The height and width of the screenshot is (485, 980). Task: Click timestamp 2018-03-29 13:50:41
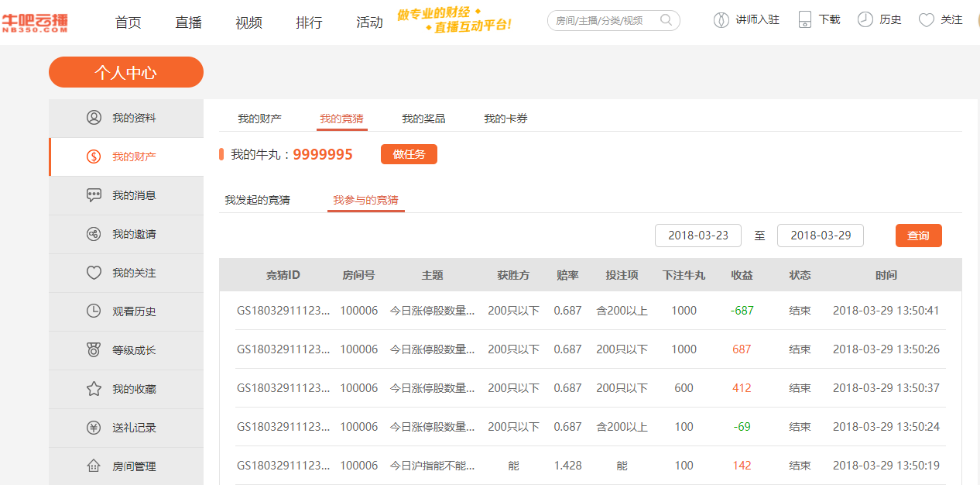click(x=886, y=311)
